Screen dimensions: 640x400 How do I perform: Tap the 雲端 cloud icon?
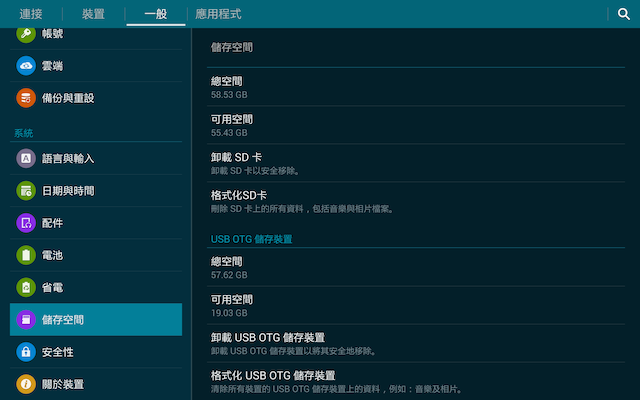tap(26, 66)
